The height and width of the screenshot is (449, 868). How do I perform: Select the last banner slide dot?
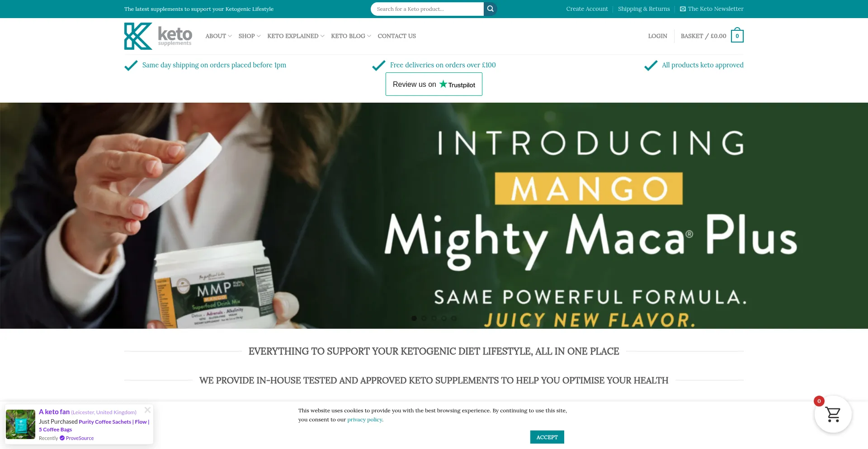454,318
